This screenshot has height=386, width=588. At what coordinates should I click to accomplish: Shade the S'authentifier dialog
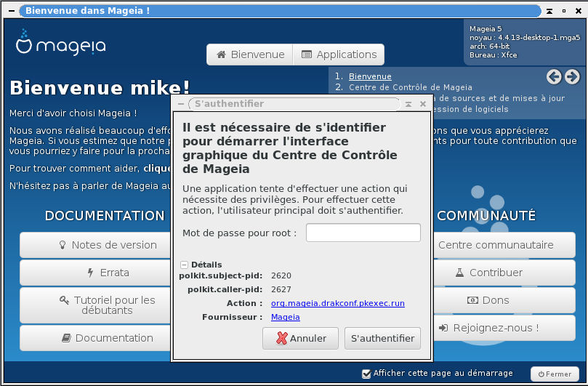point(408,104)
